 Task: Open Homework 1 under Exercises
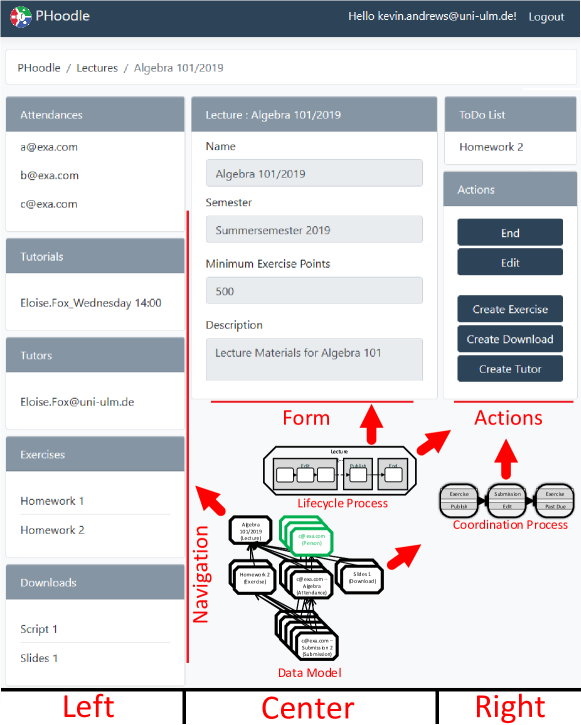pos(52,501)
